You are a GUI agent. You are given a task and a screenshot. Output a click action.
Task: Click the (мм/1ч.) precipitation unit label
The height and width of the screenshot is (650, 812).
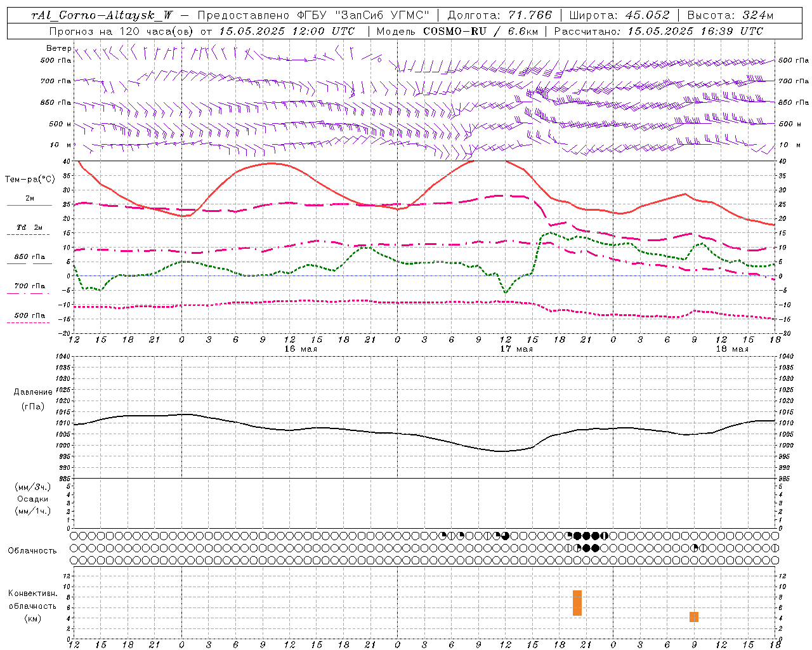(x=33, y=511)
